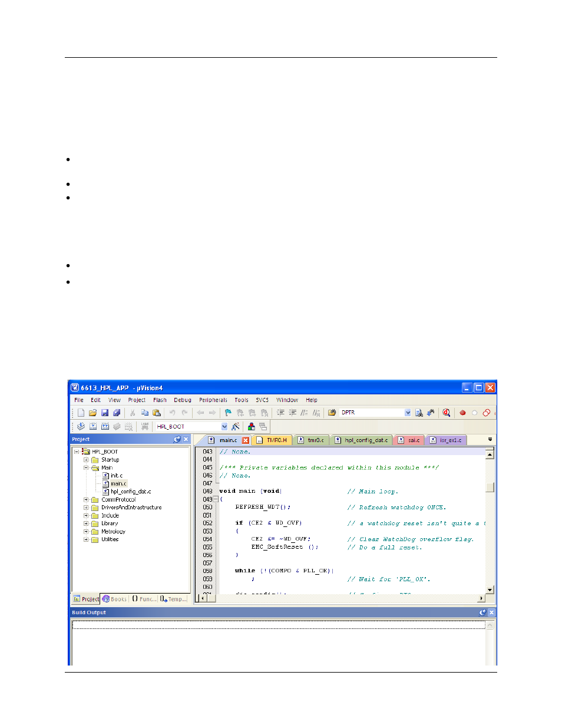This screenshot has height=728, width=562.
Task: Close the Project panel
Action: click(186, 439)
